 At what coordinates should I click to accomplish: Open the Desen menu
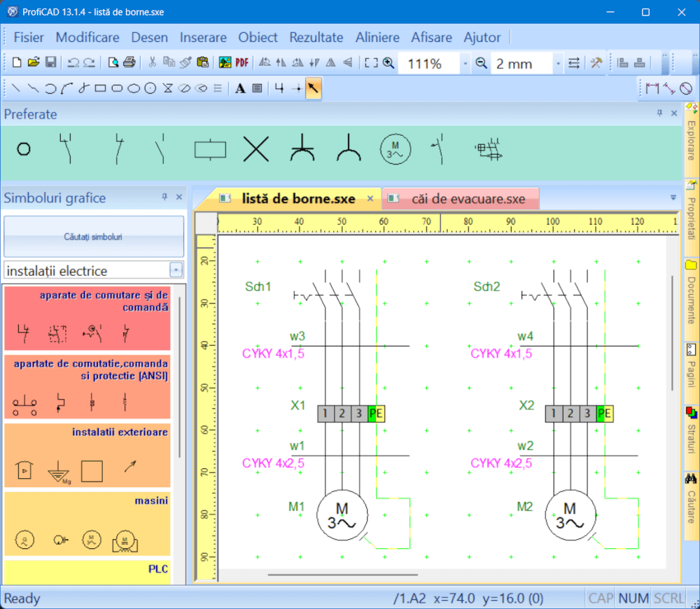[150, 38]
